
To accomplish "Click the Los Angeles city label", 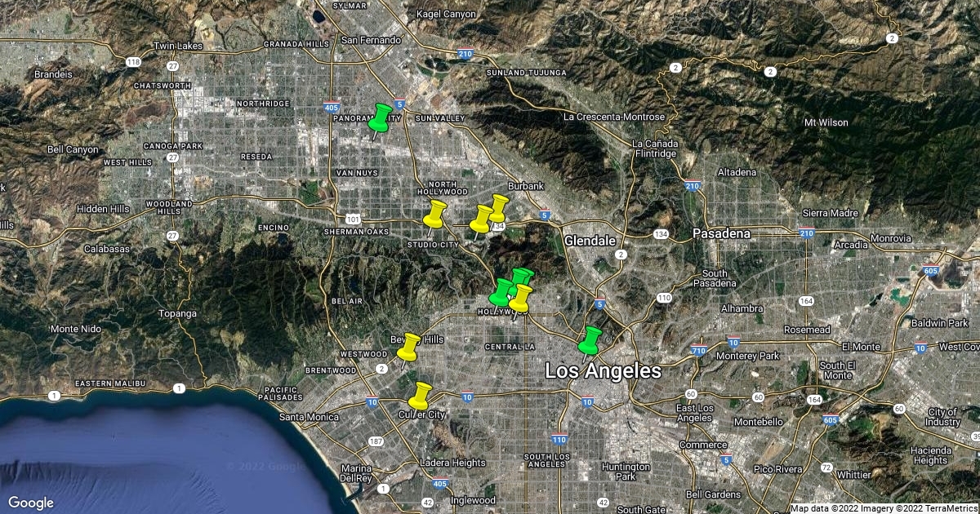I will (x=603, y=371).
